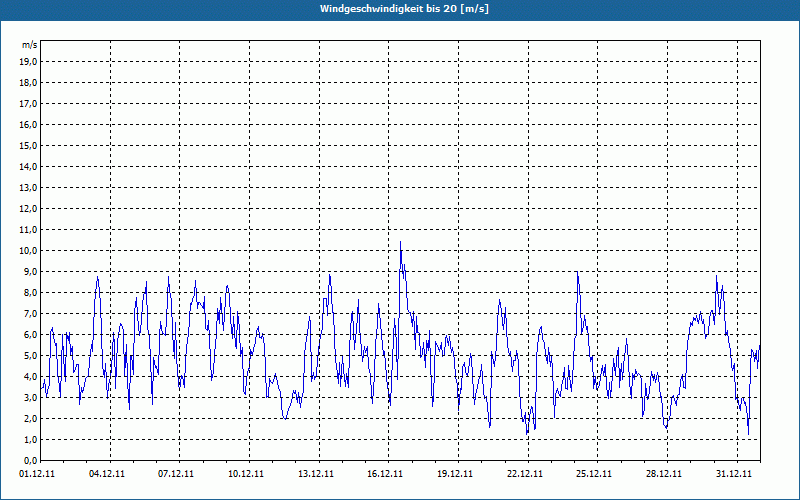Click the y-axis value 16,0
800x500 pixels.
point(29,124)
